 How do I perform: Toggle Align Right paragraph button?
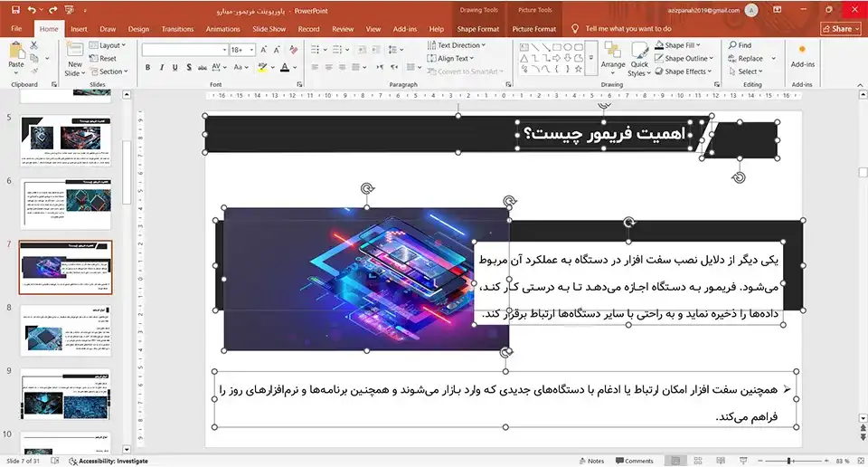click(342, 67)
